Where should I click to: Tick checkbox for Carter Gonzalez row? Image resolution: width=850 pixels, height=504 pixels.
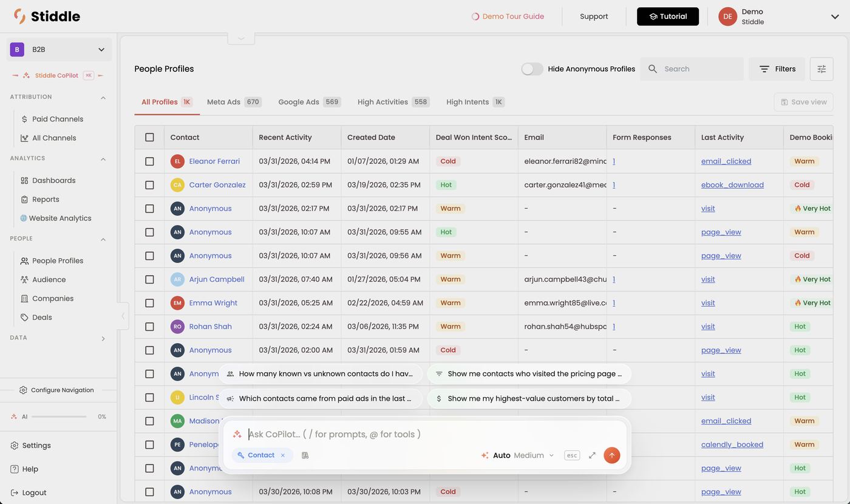click(149, 185)
